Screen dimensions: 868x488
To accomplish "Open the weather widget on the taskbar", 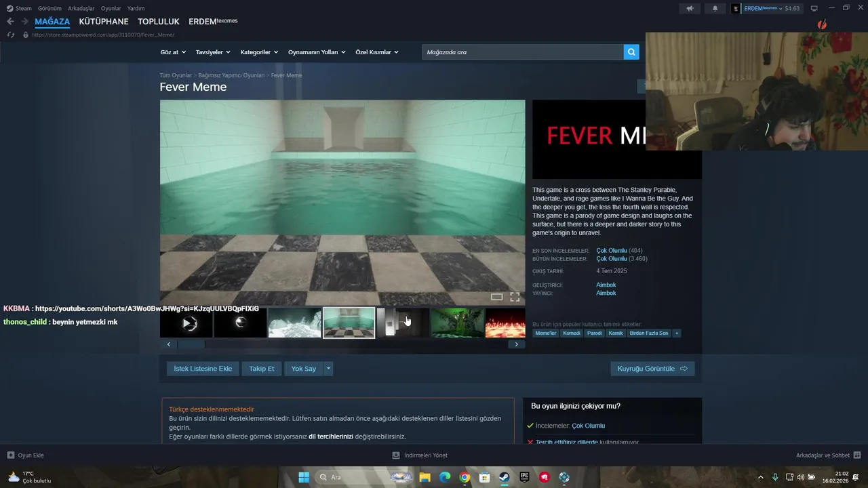I will point(28,477).
